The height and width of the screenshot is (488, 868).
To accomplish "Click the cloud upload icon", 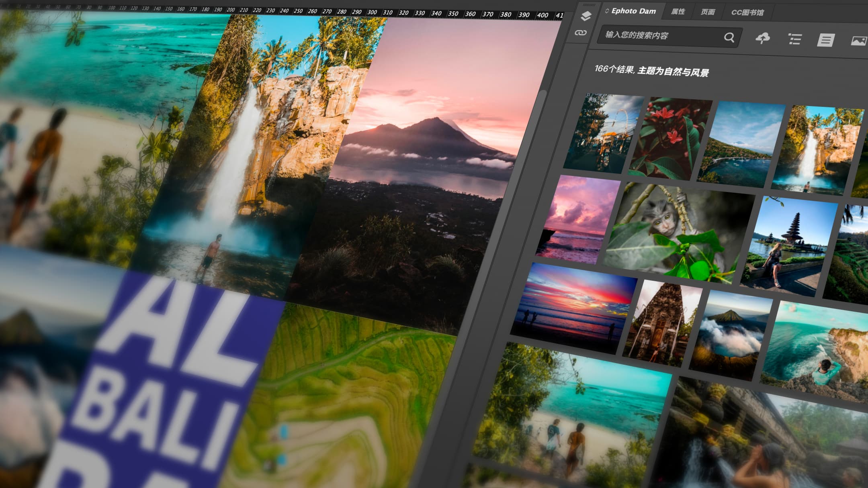I will pyautogui.click(x=762, y=39).
